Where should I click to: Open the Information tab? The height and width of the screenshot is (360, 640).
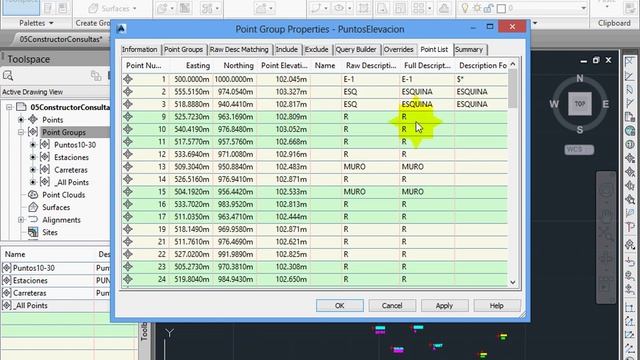[x=139, y=49]
